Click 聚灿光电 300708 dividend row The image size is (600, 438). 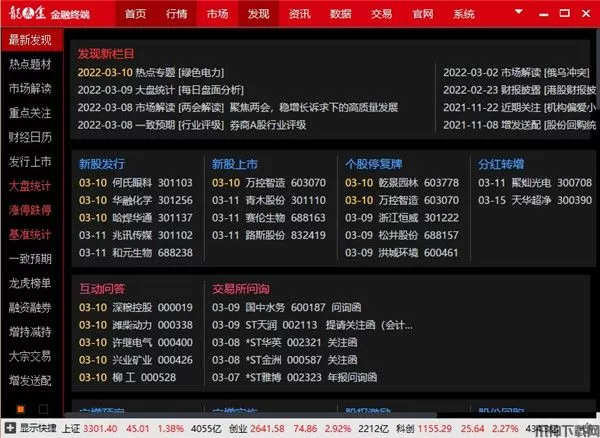535,183
